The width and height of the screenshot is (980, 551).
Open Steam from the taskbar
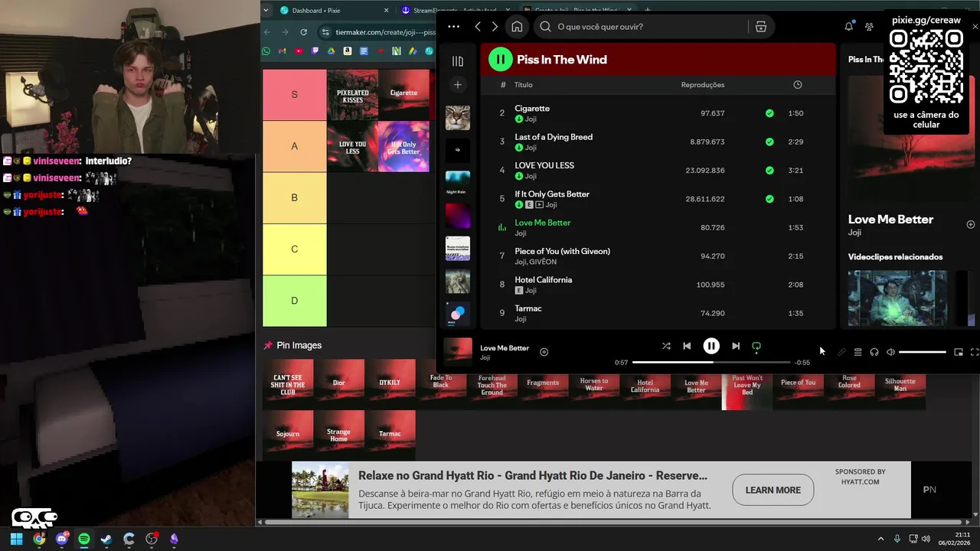106,539
